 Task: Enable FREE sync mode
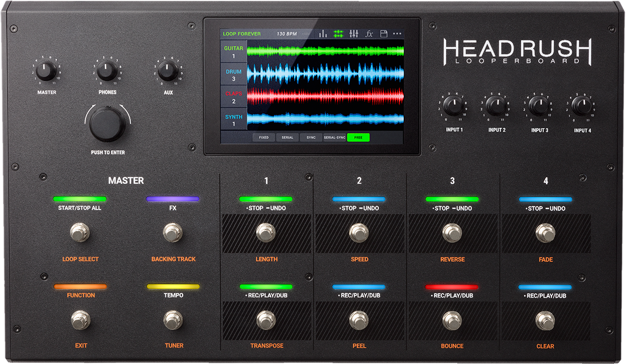(x=358, y=137)
